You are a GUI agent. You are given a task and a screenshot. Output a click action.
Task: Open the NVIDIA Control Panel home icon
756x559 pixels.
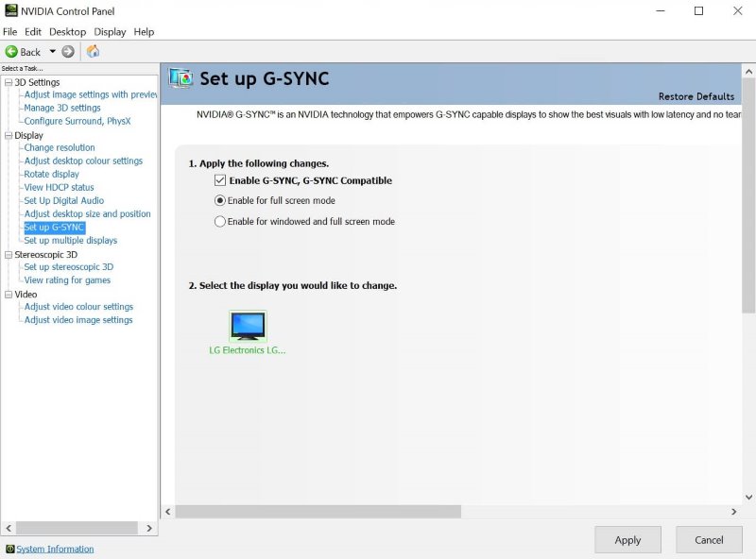pyautogui.click(x=92, y=52)
